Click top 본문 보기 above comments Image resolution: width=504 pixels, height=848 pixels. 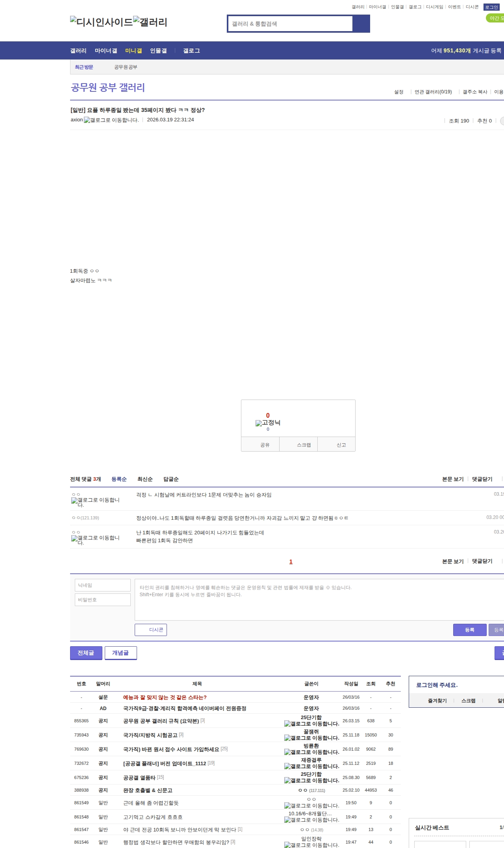(x=453, y=479)
